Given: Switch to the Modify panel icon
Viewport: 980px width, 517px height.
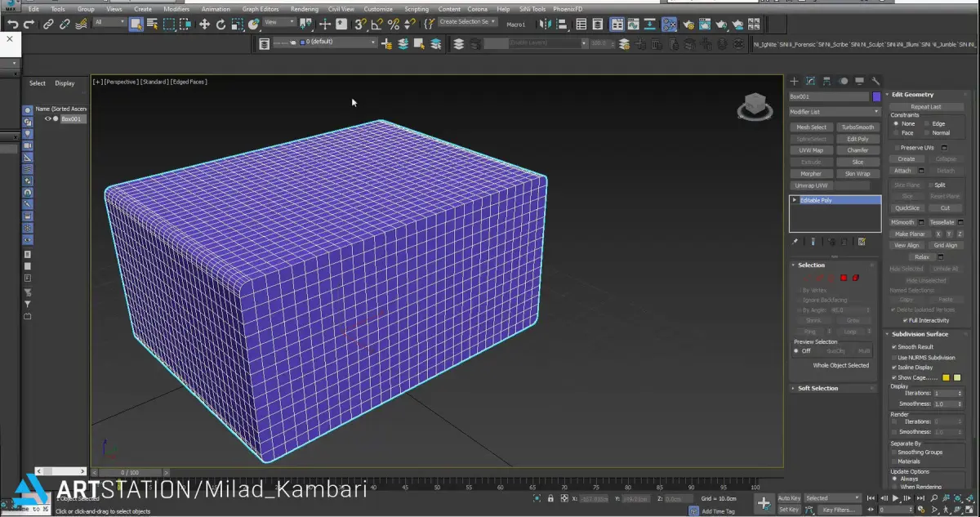Looking at the screenshot, I should point(810,81).
